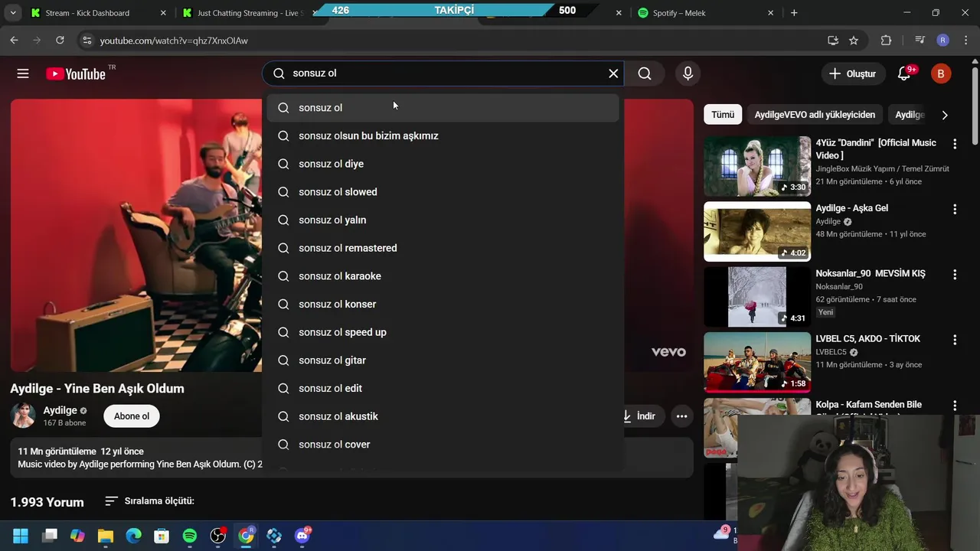Screen dimensions: 980x551
Task: Open options for 4Yüz Dandini video
Action: (955, 144)
